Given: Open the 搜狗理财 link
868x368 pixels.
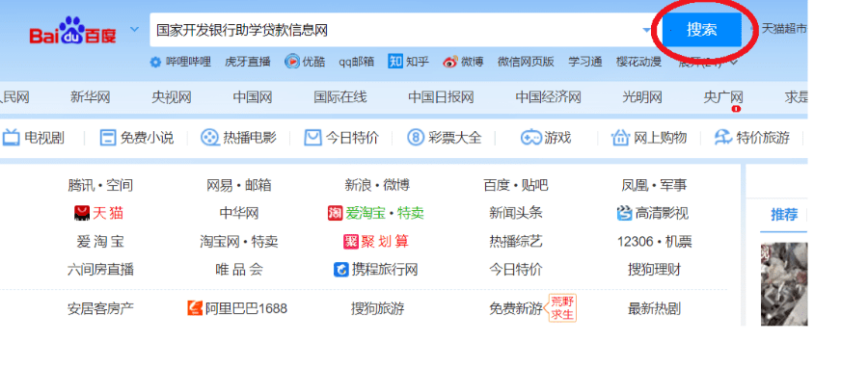Looking at the screenshot, I should point(654,270).
